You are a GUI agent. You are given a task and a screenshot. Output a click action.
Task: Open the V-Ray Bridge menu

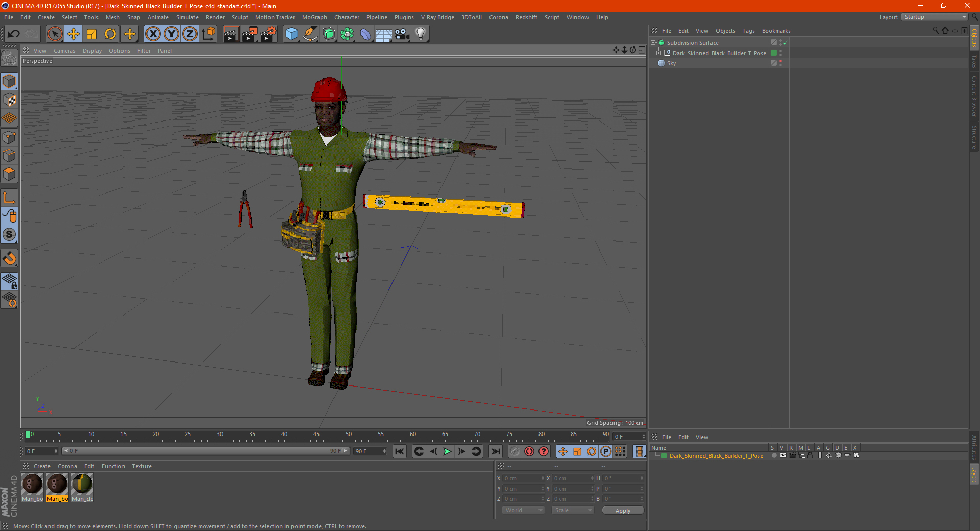point(437,17)
